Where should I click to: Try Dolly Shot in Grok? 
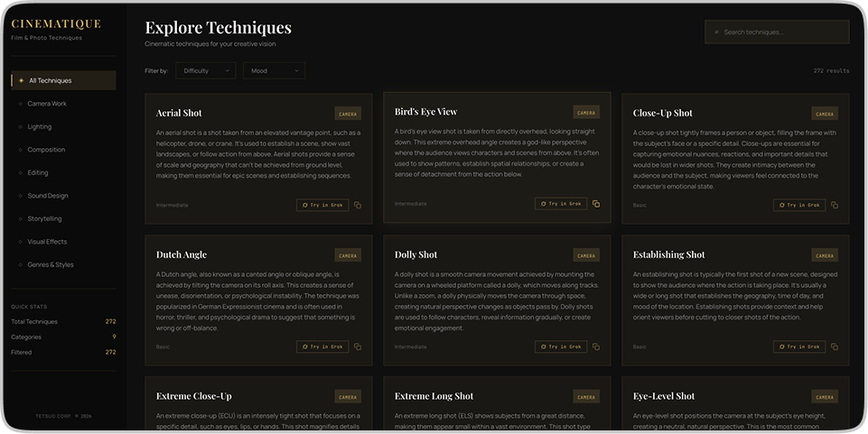point(561,346)
